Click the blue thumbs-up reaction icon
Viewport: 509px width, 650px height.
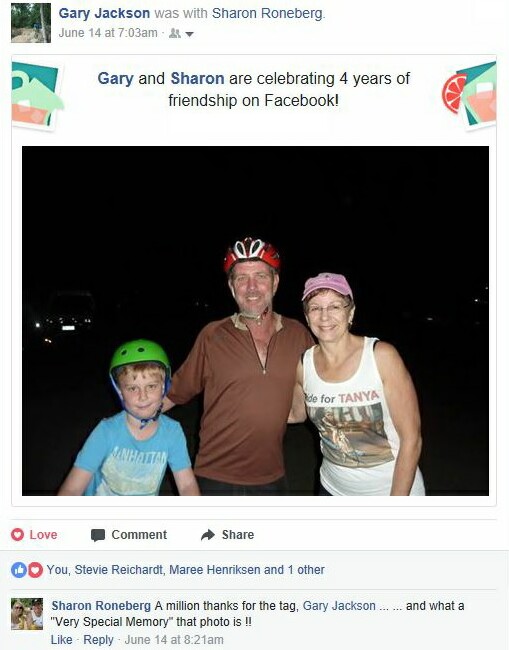[x=19, y=570]
